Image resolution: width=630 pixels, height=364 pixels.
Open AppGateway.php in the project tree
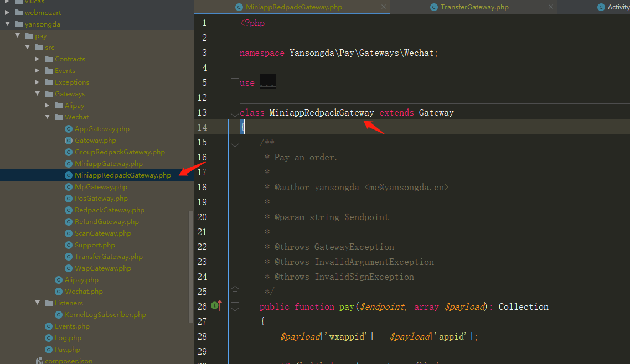pyautogui.click(x=102, y=129)
